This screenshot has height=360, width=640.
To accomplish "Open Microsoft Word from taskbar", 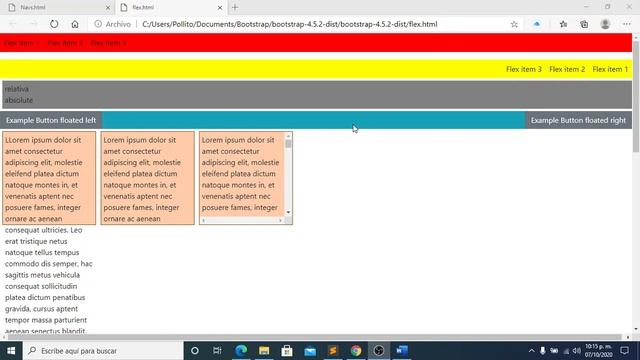I will coord(402,351).
